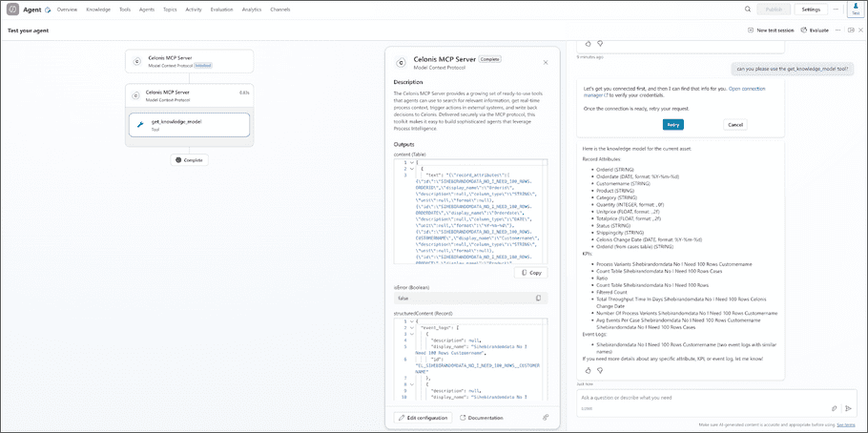This screenshot has height=433, width=868.
Task: Click the See terms link
Action: pyautogui.click(x=845, y=424)
